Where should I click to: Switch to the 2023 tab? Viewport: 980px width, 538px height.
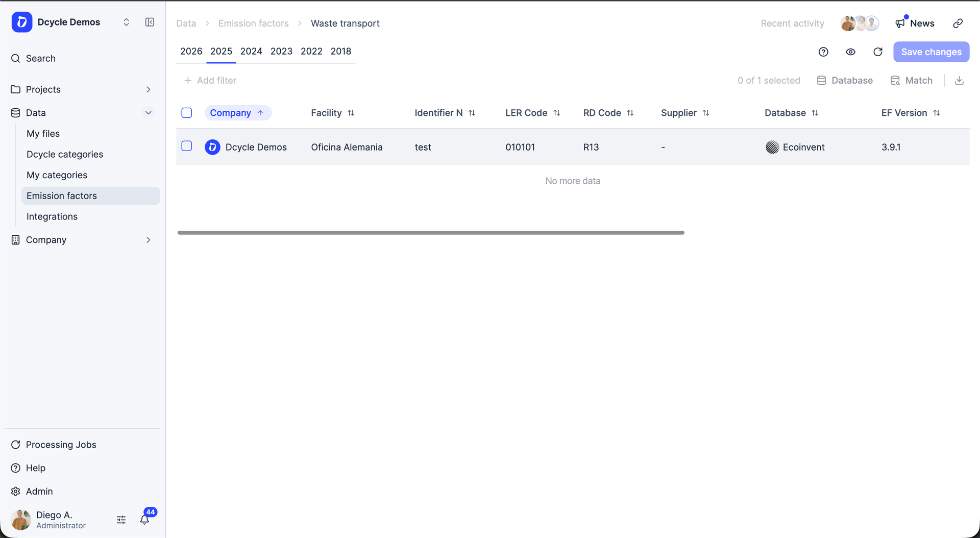tap(281, 51)
